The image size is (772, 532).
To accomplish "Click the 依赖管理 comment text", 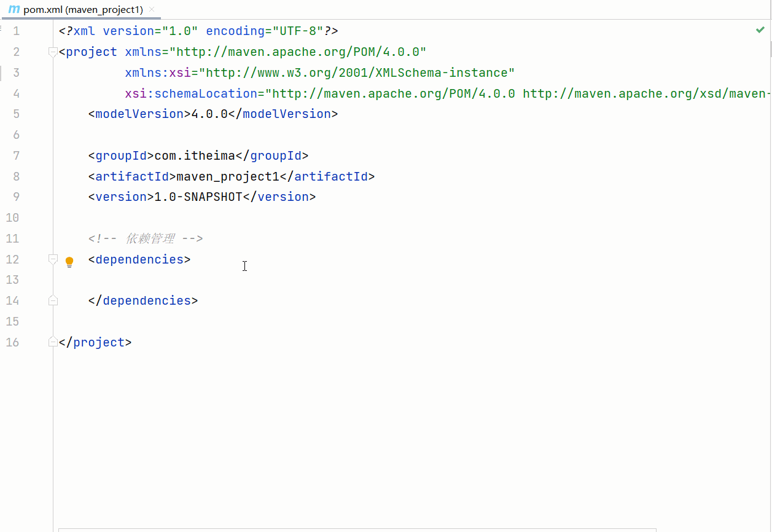I will click(x=150, y=239).
